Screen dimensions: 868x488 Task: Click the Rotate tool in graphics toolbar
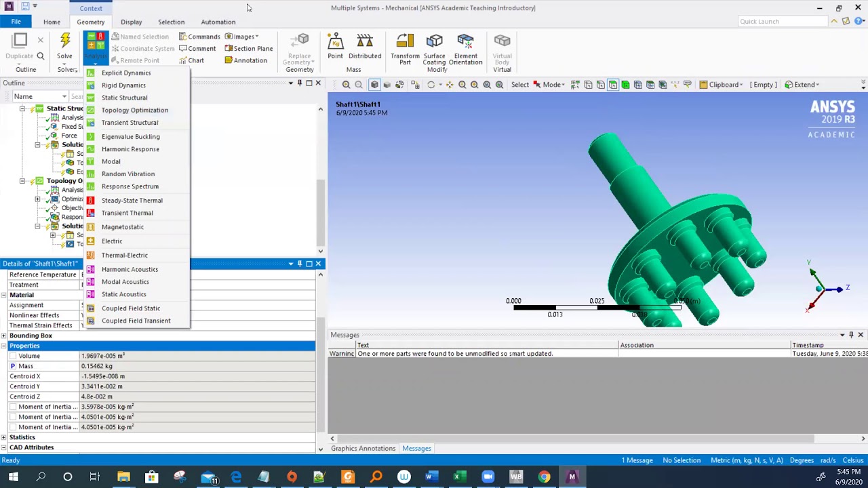coord(431,85)
